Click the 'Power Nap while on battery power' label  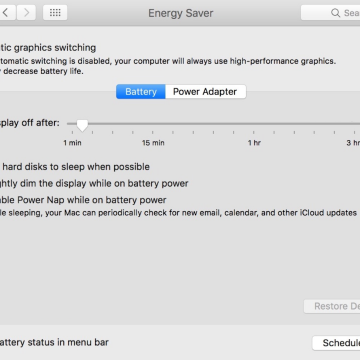tap(92, 200)
